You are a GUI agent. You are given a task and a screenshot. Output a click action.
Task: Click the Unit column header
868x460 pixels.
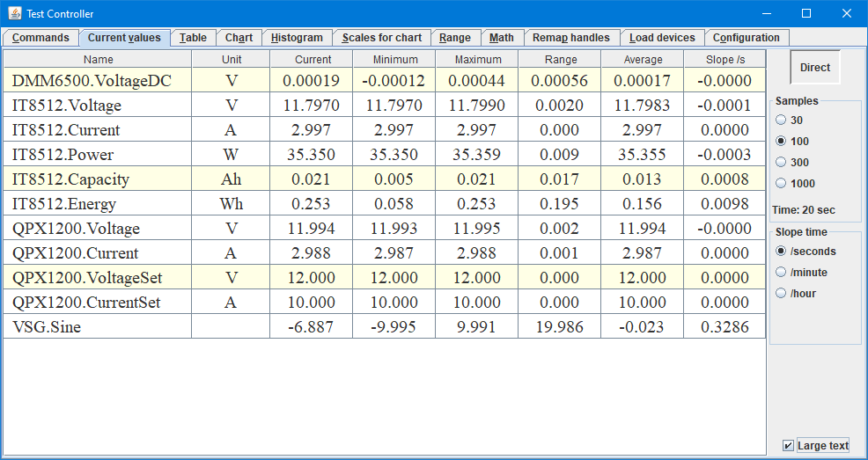(232, 59)
